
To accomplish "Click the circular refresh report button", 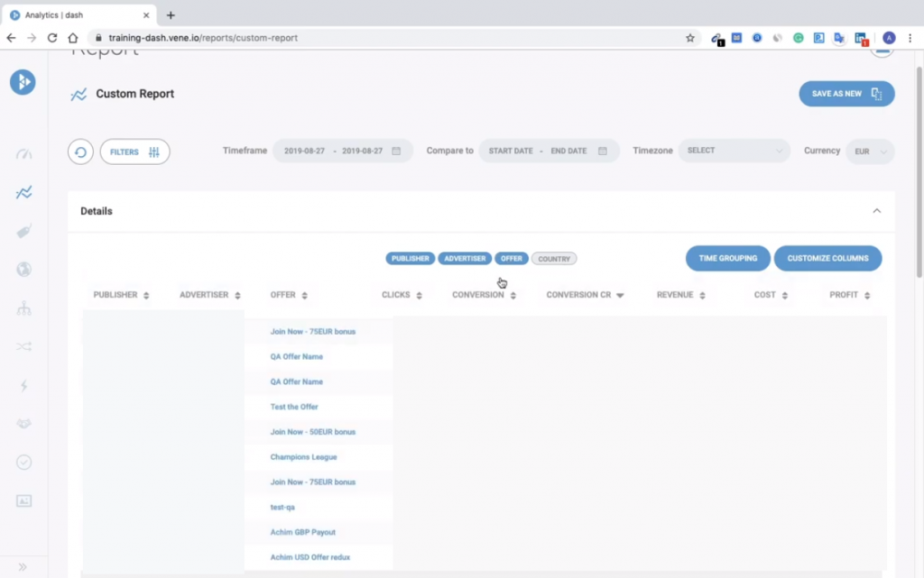I will [80, 151].
